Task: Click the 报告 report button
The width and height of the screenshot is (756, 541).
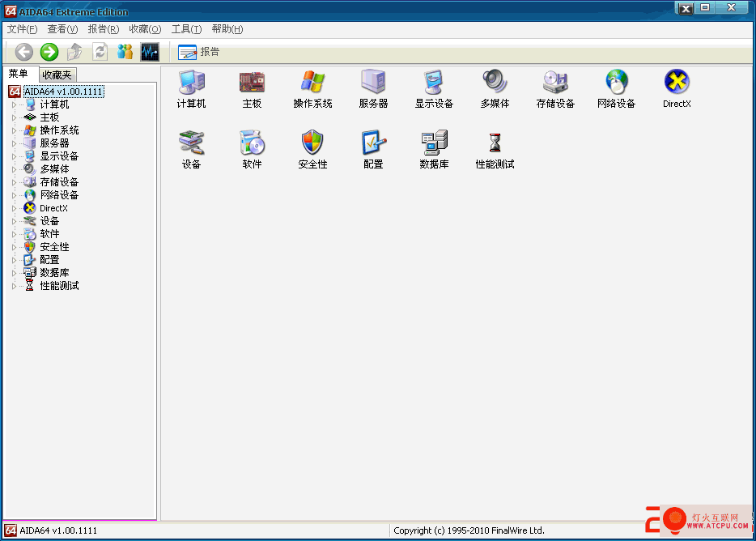Action: [x=198, y=52]
